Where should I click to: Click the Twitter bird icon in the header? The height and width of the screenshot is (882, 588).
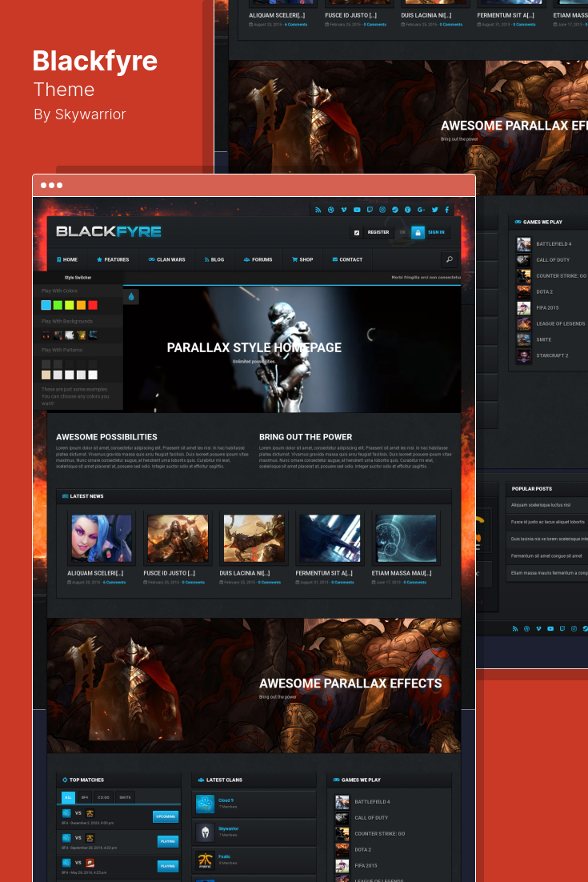point(434,210)
